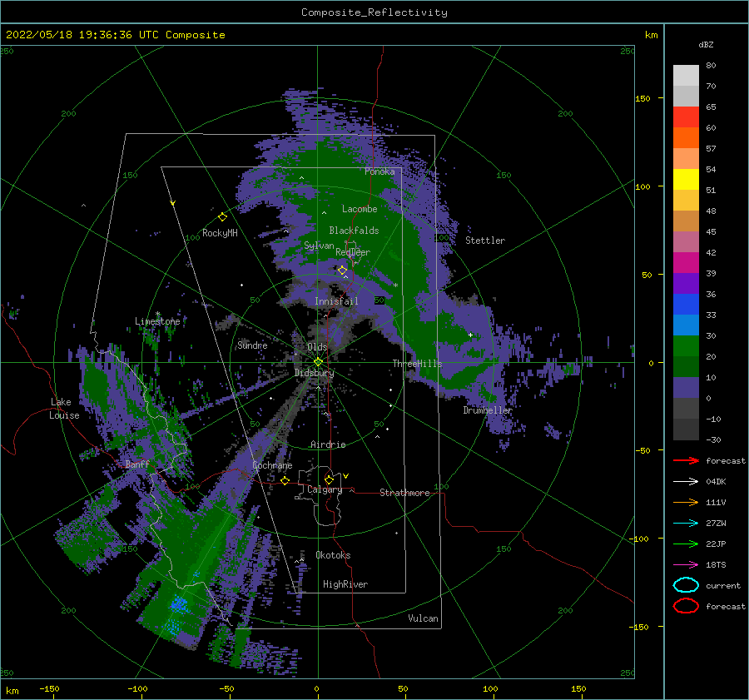This screenshot has width=749, height=700.
Task: Select the 10 dBZ slate purple swatch
Action: 686,387
